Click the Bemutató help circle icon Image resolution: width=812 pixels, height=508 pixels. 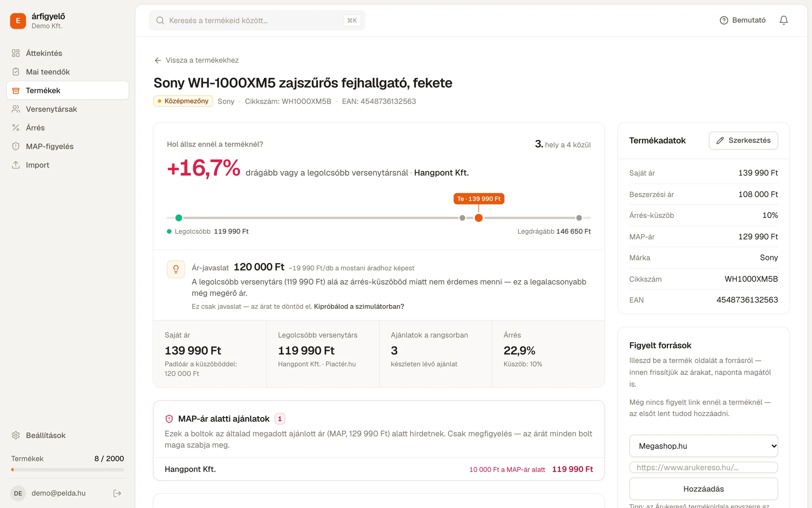[724, 20]
